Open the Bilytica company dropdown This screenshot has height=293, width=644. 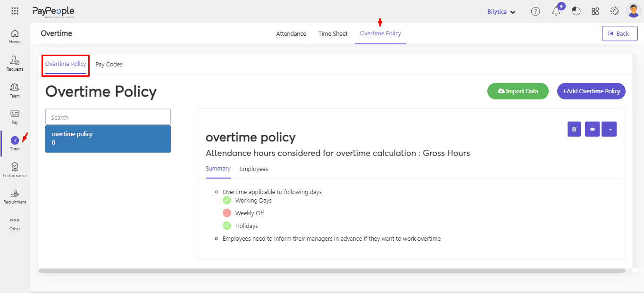pyautogui.click(x=501, y=12)
